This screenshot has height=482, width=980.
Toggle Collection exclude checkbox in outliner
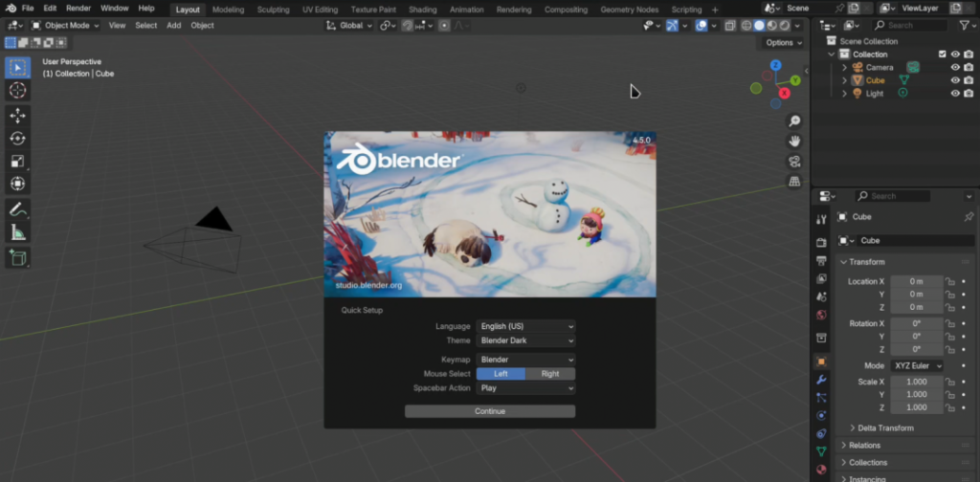943,55
